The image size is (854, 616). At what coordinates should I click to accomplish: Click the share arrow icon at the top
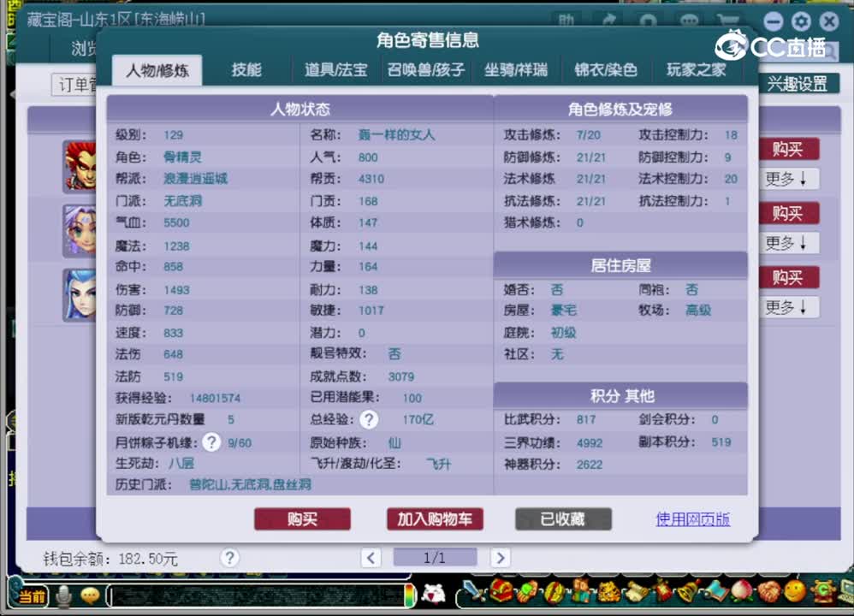(609, 21)
